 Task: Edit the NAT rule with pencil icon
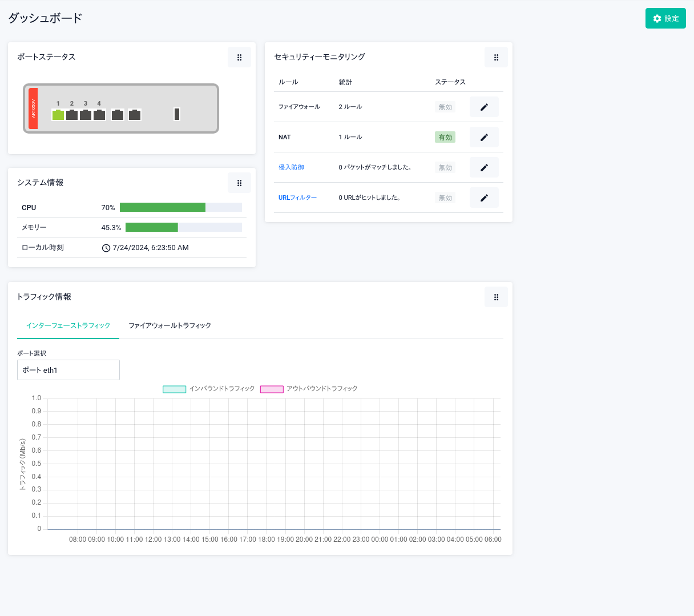pyautogui.click(x=484, y=137)
